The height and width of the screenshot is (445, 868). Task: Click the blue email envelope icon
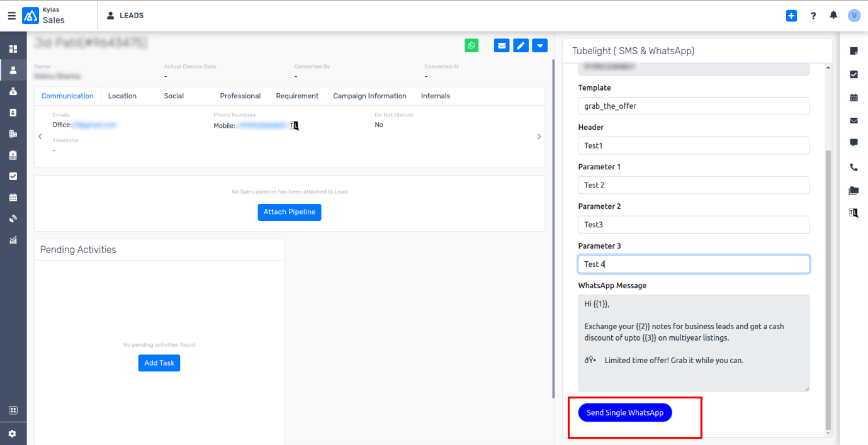(x=502, y=45)
